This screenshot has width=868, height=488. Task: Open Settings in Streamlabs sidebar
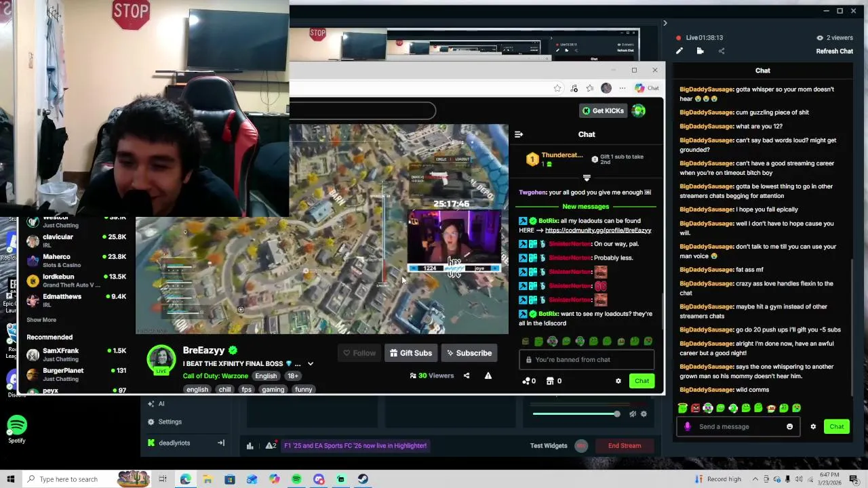click(164, 422)
